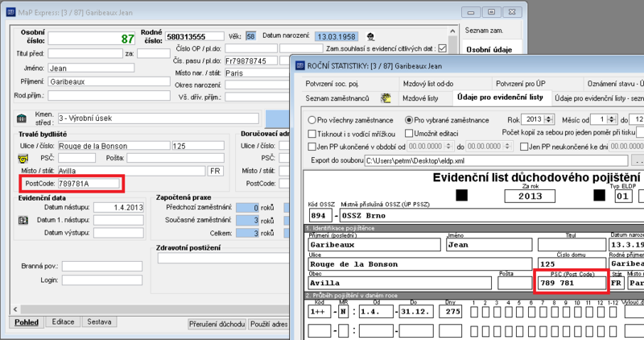Click the passport number field Fr79878745
Image resolution: width=644 pixels, height=340 pixels.
(251, 61)
